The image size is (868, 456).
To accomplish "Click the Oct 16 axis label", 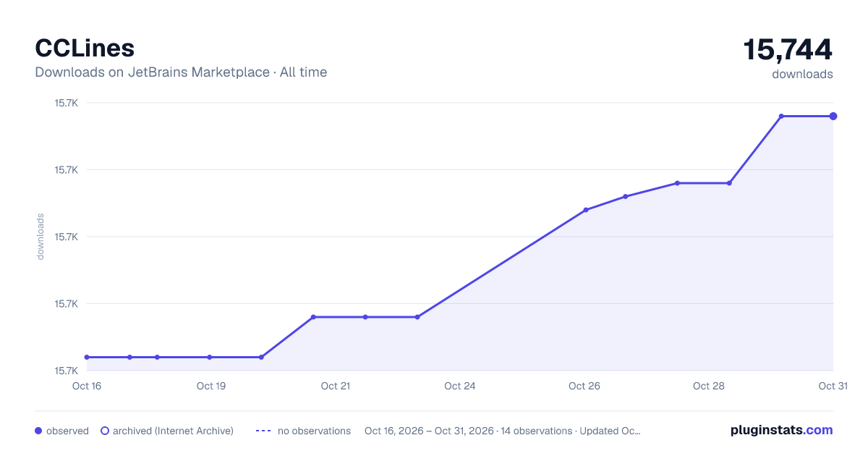I will 87,386.
